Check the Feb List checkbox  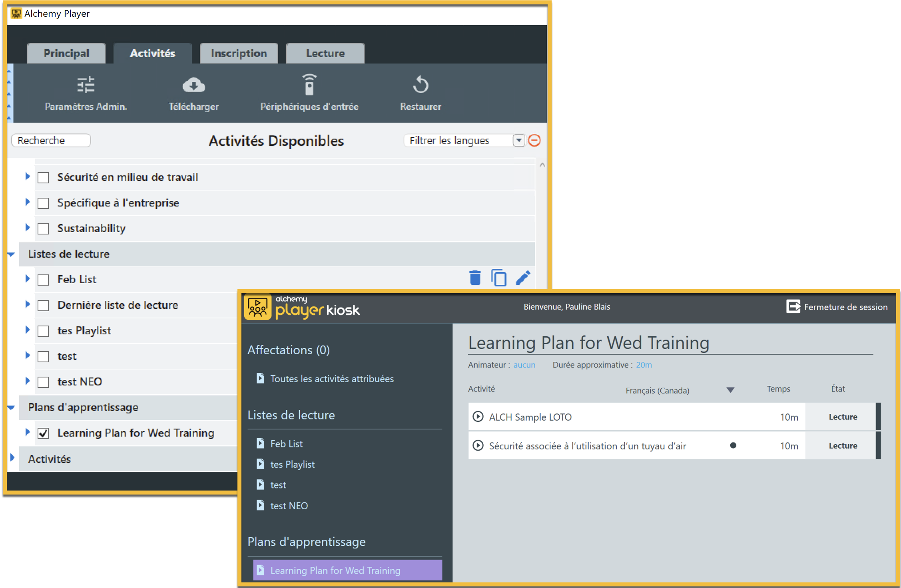43,280
